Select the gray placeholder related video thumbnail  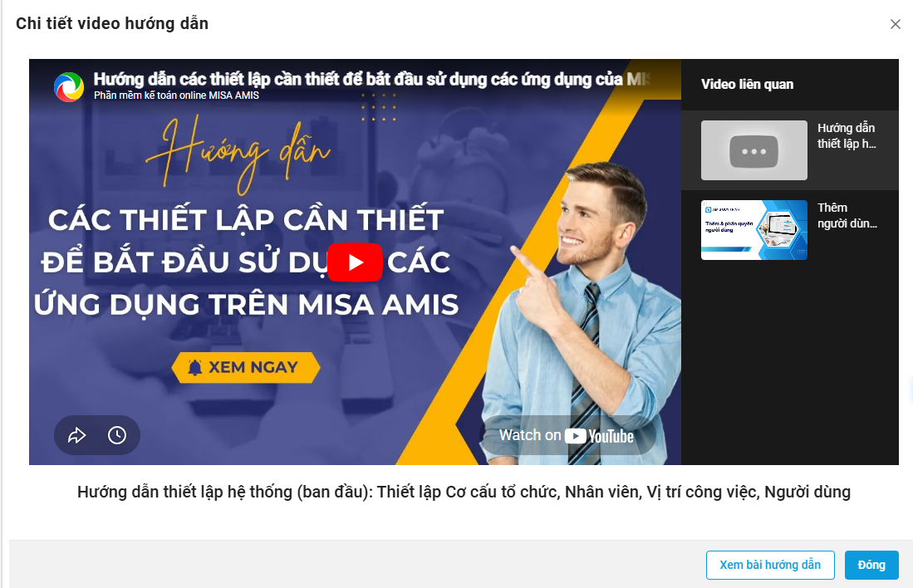pyautogui.click(x=754, y=150)
